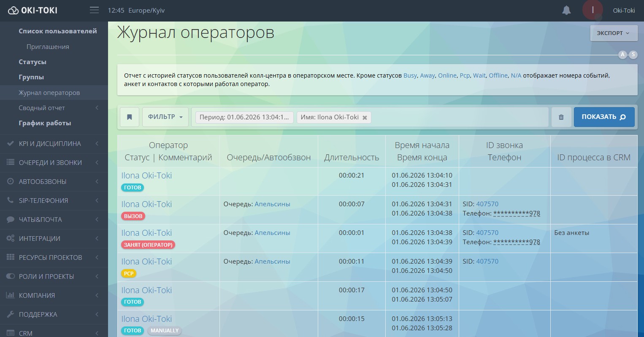Screen dimensions: 644x337
Task: Click the Поддержка wrench icon
Action: [x=11, y=314]
